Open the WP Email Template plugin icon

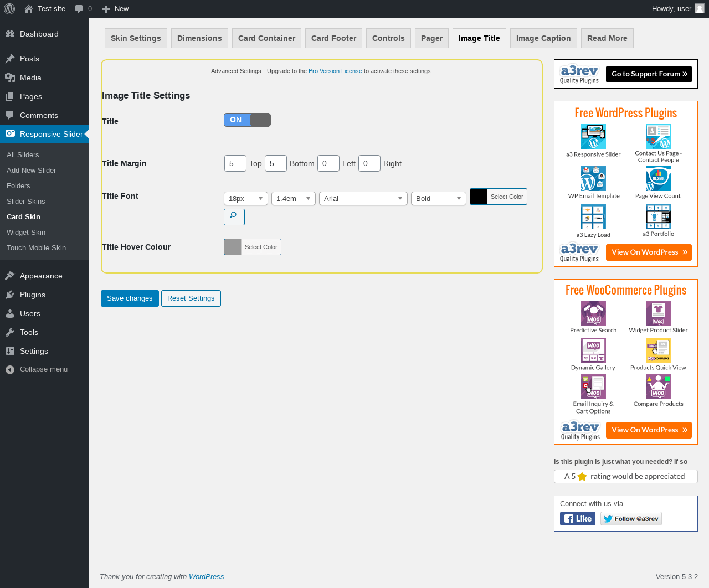[593, 178]
